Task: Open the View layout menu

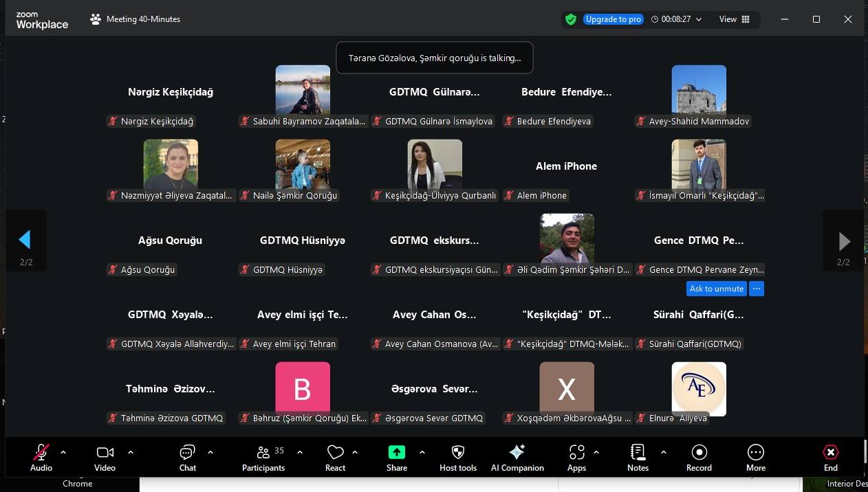Action: 734,19
